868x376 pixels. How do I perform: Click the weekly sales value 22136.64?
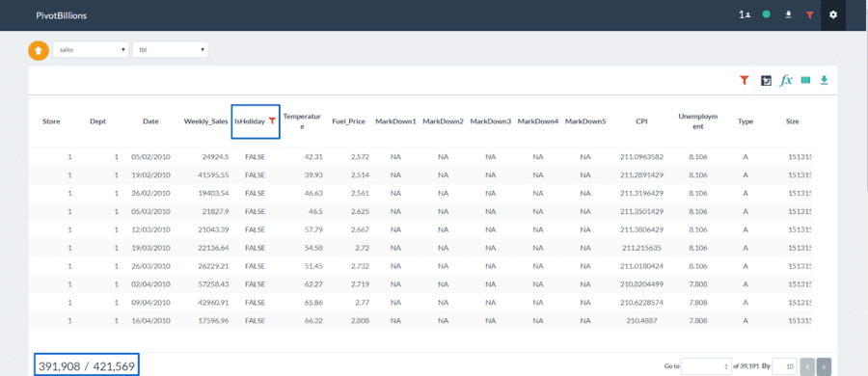212,248
